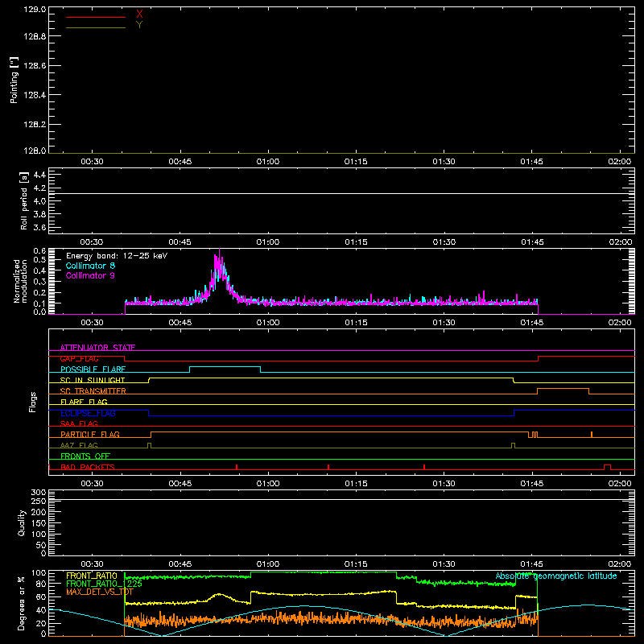Click the olive Y legend line sample

click(96, 28)
